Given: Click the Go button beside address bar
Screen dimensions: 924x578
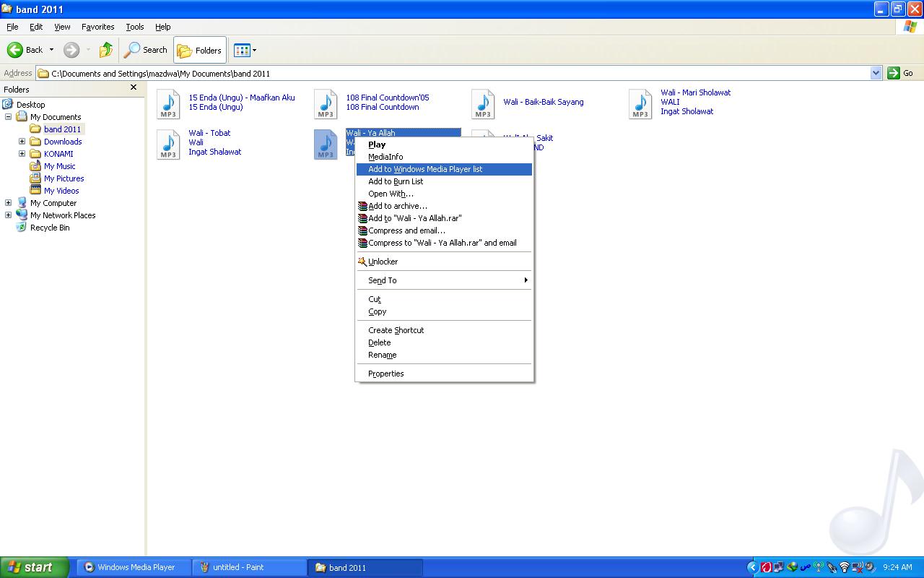Looking at the screenshot, I should click(x=901, y=73).
